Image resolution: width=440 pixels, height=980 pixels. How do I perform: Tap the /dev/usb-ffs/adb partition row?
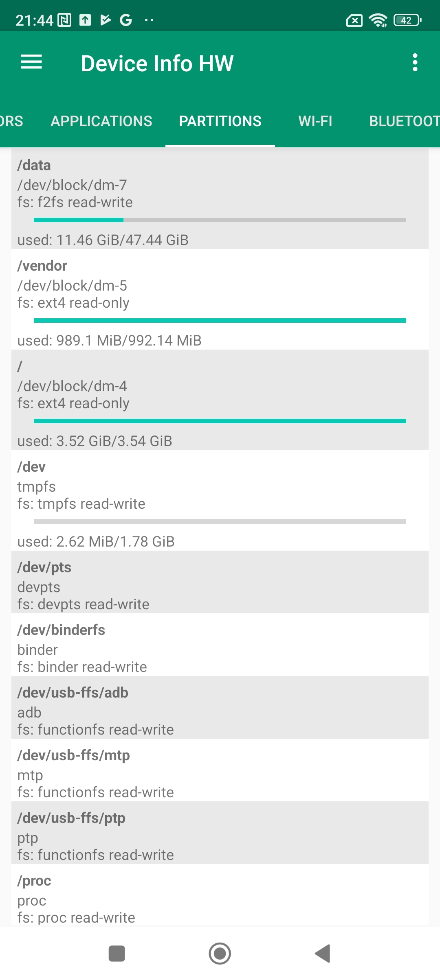tap(220, 707)
